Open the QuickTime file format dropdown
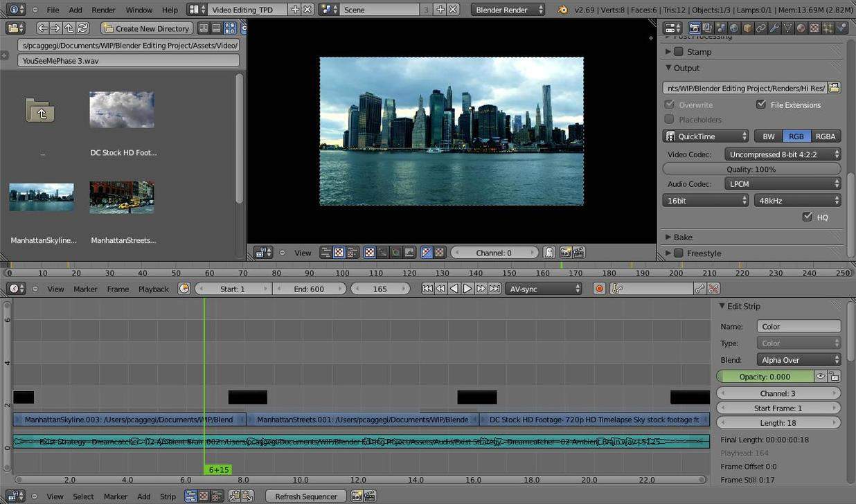This screenshot has height=504, width=856. point(706,136)
